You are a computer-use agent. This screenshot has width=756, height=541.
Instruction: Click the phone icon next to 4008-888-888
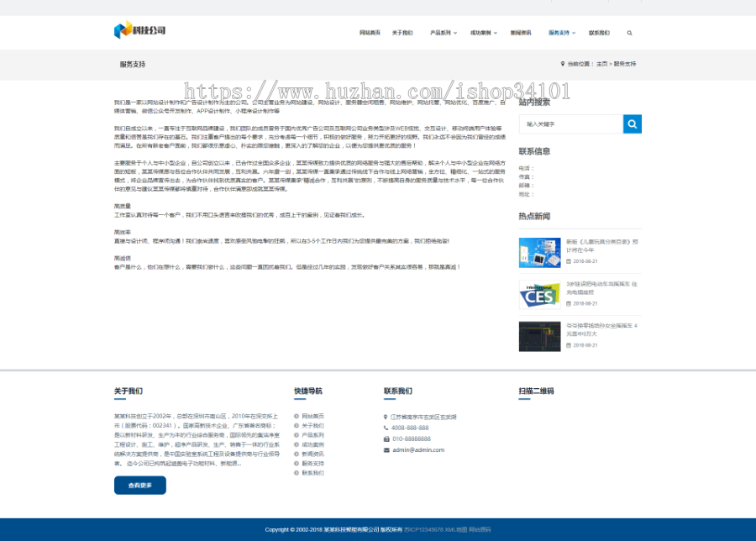point(386,428)
